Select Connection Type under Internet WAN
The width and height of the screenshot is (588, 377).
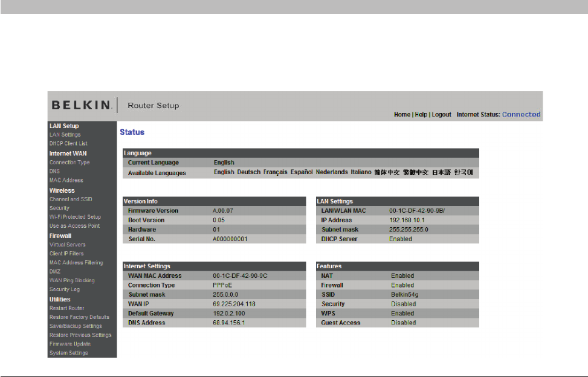point(69,163)
